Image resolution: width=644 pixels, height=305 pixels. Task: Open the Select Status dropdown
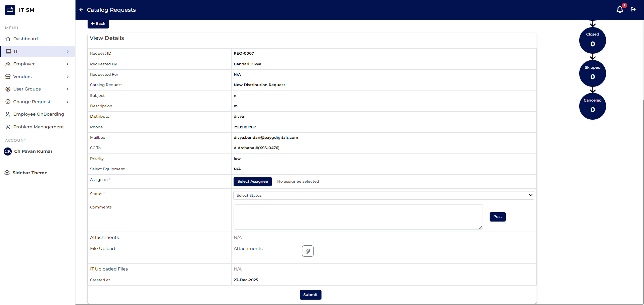(x=384, y=195)
